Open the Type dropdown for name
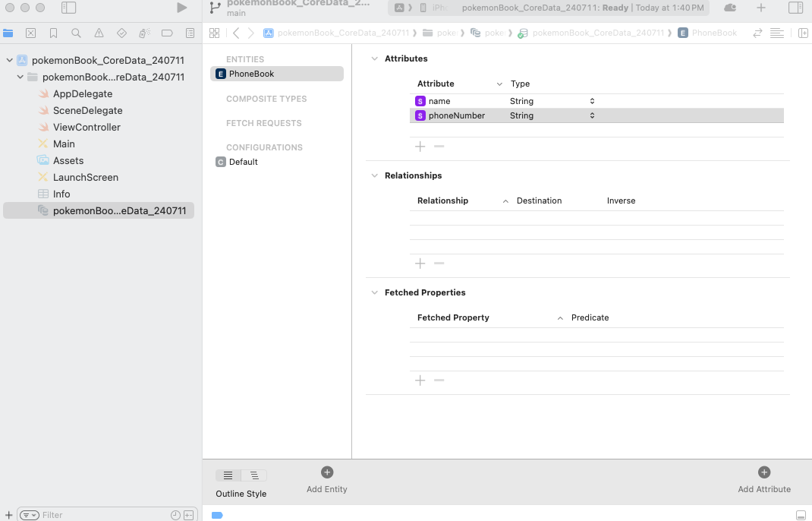 [592, 101]
